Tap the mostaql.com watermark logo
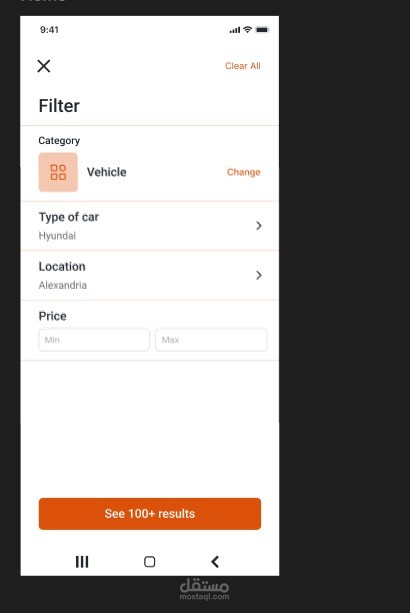 (x=204, y=589)
